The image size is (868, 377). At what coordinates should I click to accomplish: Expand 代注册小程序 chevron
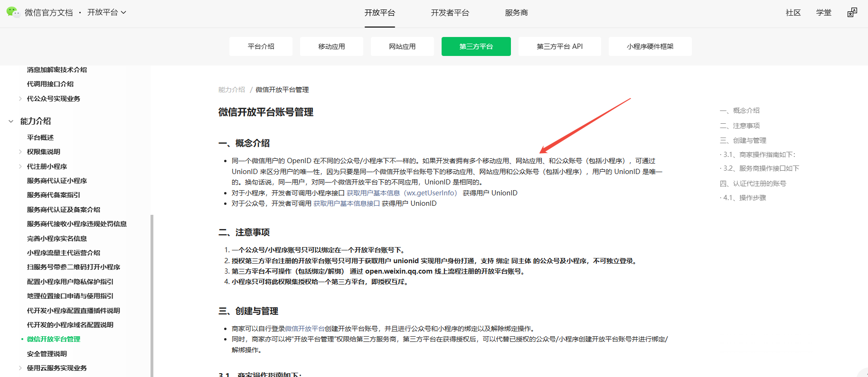[x=20, y=166]
